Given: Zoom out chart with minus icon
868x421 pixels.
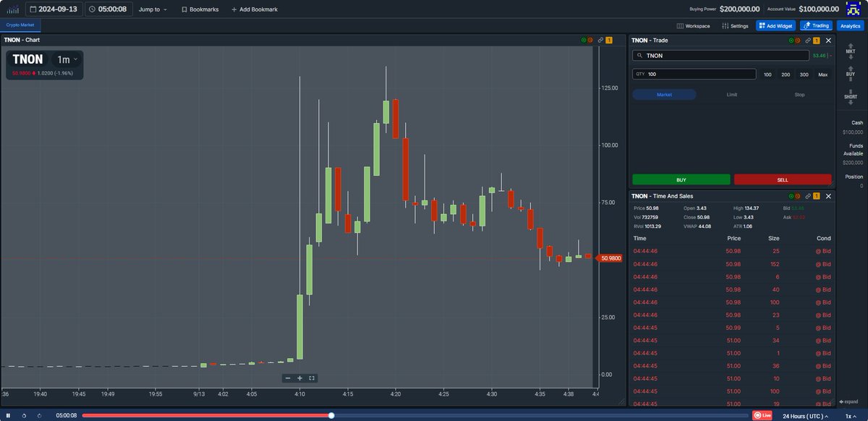Looking at the screenshot, I should pyautogui.click(x=288, y=378).
